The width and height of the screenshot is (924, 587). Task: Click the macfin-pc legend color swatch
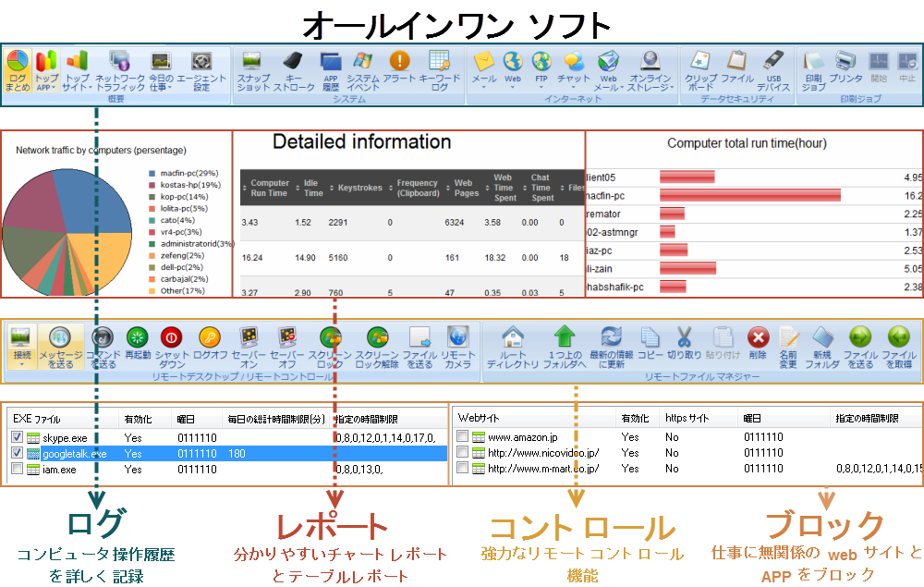point(152,173)
